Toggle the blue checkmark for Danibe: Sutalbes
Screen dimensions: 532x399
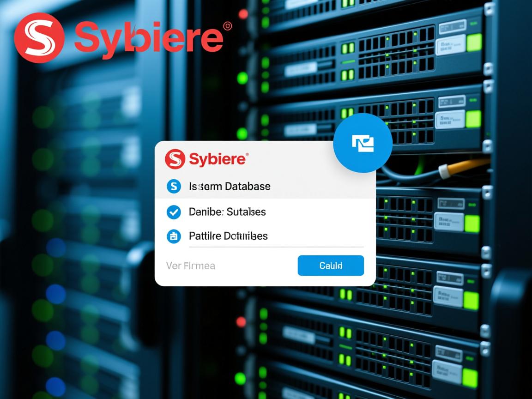(173, 212)
